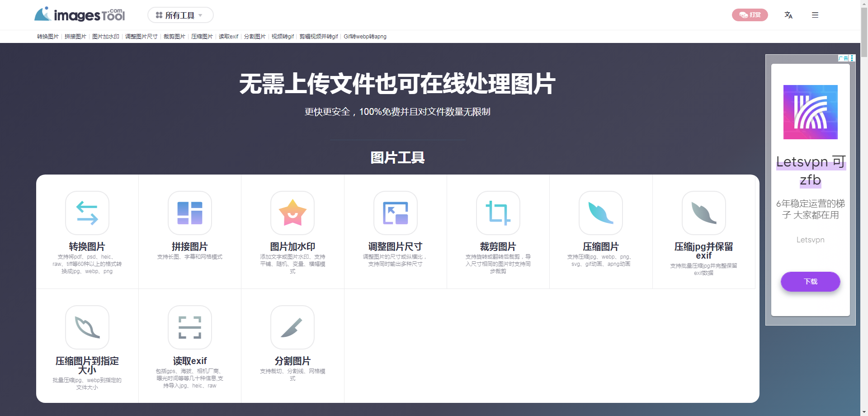The width and height of the screenshot is (868, 416).
Task: Click the 读取exif card title
Action: [190, 361]
